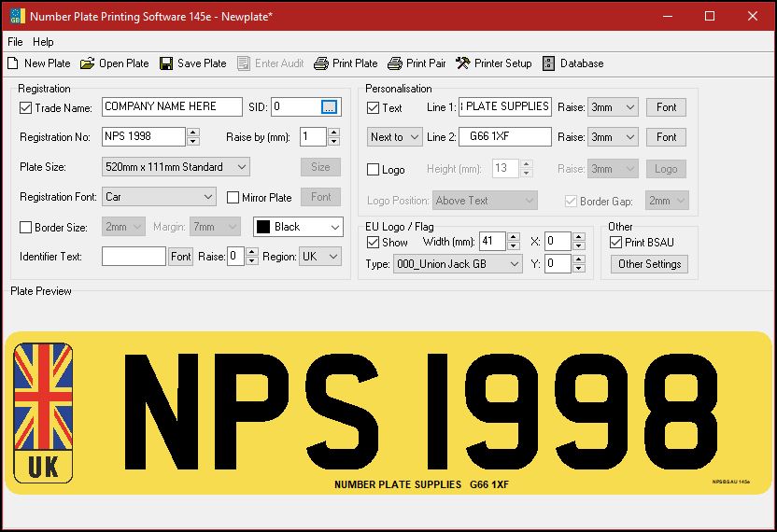Enable the Mirror Plate checkbox

(233, 197)
